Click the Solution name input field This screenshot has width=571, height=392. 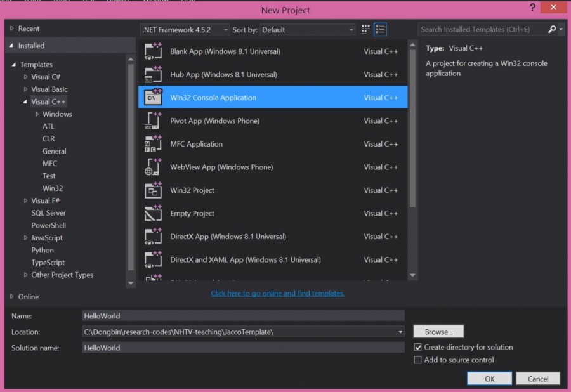(243, 348)
